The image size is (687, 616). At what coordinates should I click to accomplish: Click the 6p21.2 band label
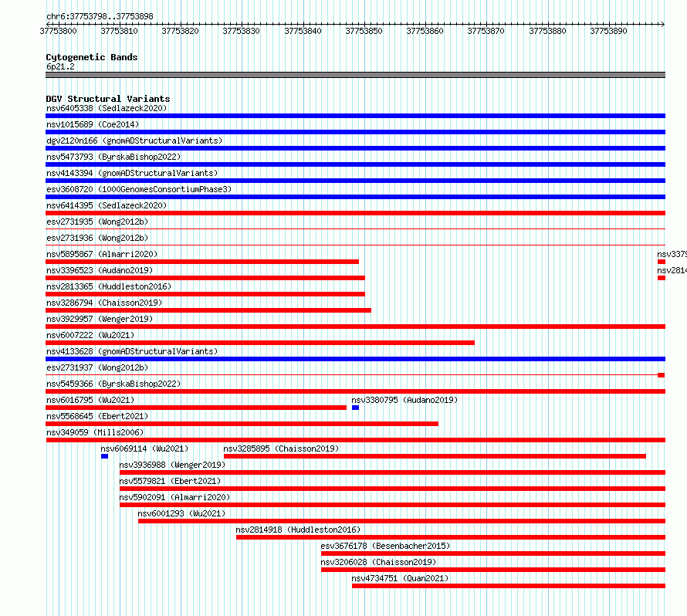[60, 66]
